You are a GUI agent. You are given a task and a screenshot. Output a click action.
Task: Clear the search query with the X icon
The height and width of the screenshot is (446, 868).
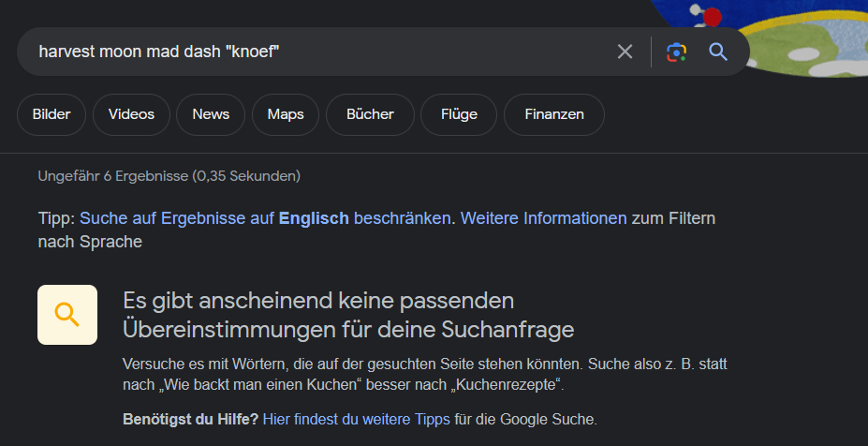(625, 52)
